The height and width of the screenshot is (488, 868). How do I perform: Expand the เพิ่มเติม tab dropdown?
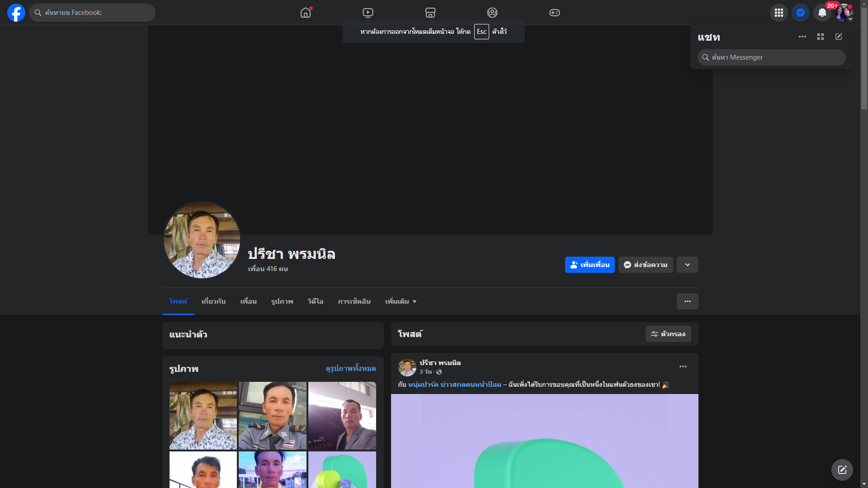(x=401, y=301)
